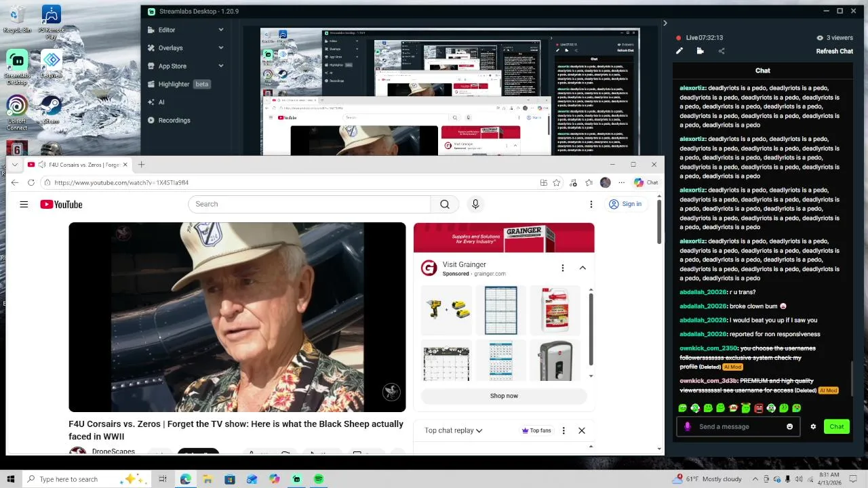Image resolution: width=868 pixels, height=488 pixels.
Task: Click the red spray jug product thumbnail
Action: click(555, 310)
